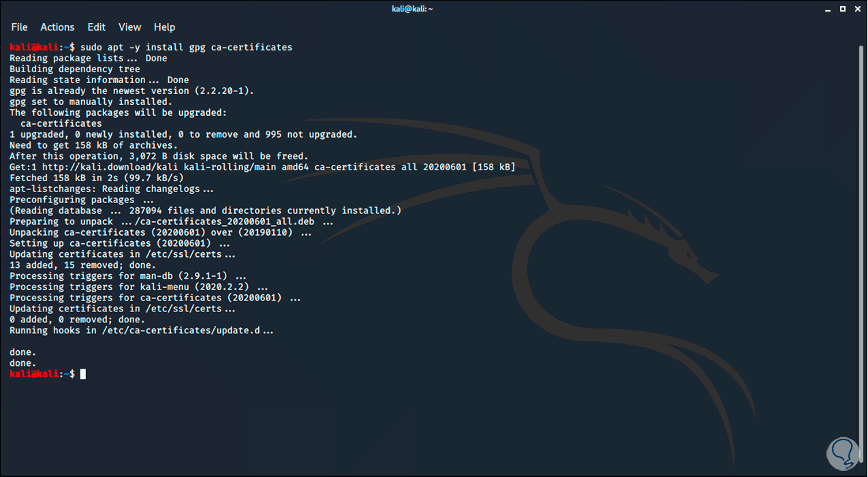Click the '(Reading database ... 287094 files' line
868x477 pixels.
coord(206,211)
